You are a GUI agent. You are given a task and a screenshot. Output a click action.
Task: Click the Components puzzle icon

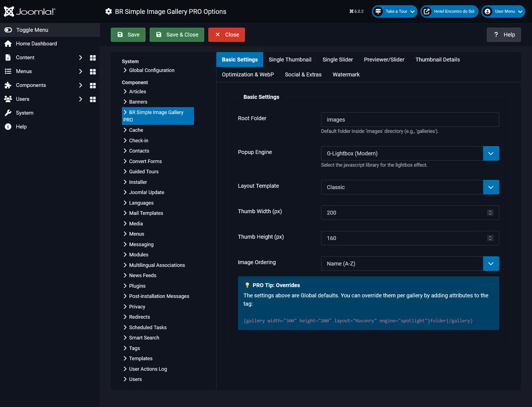click(x=8, y=85)
